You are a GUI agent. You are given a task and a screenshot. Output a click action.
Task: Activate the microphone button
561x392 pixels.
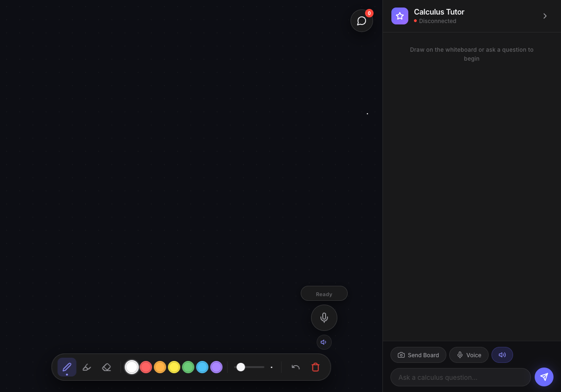[x=324, y=318]
